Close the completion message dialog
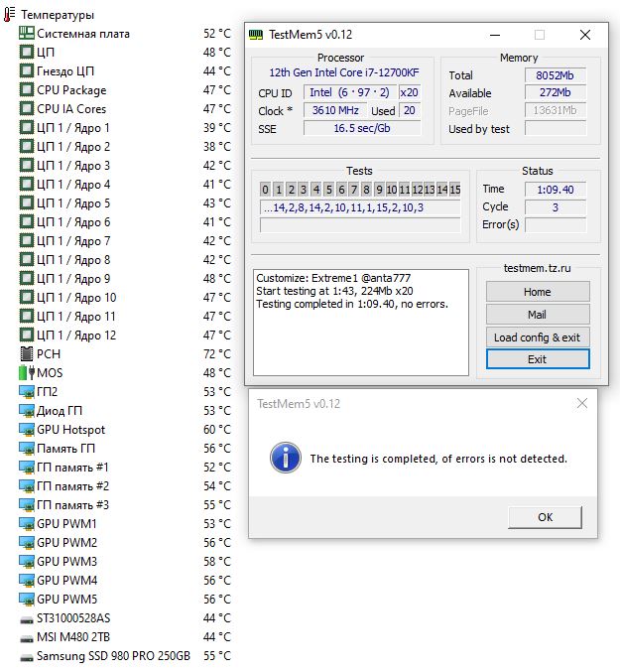This screenshot has width=620, height=672. (582, 403)
